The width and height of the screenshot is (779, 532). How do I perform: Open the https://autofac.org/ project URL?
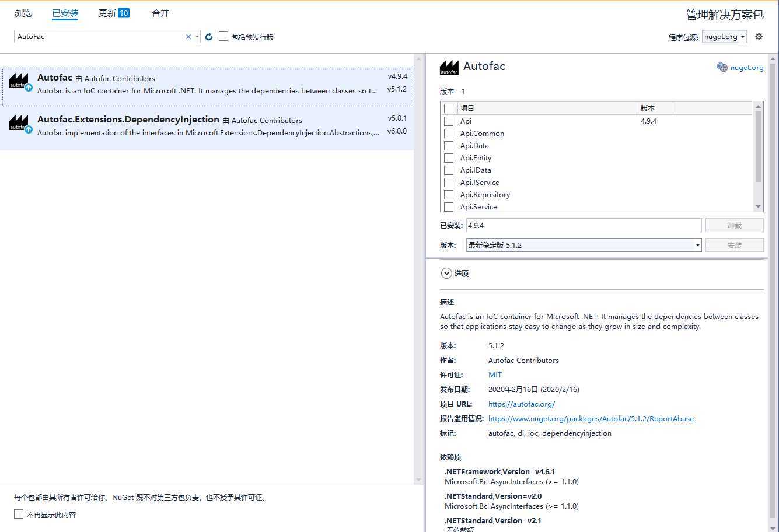coord(522,404)
